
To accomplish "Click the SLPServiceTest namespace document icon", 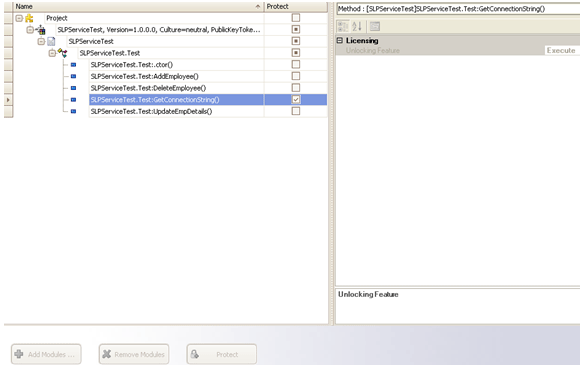I will (51, 41).
